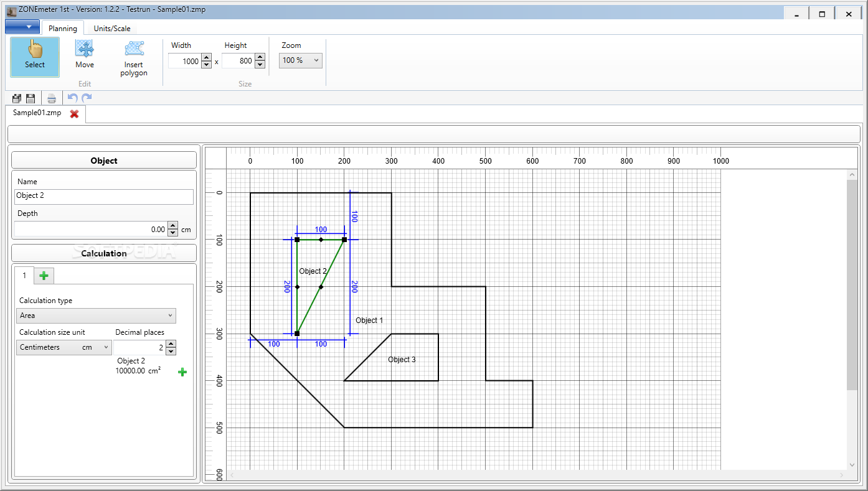Click the horizontal scrollbar left arrow
This screenshot has width=868, height=491.
(232, 475)
